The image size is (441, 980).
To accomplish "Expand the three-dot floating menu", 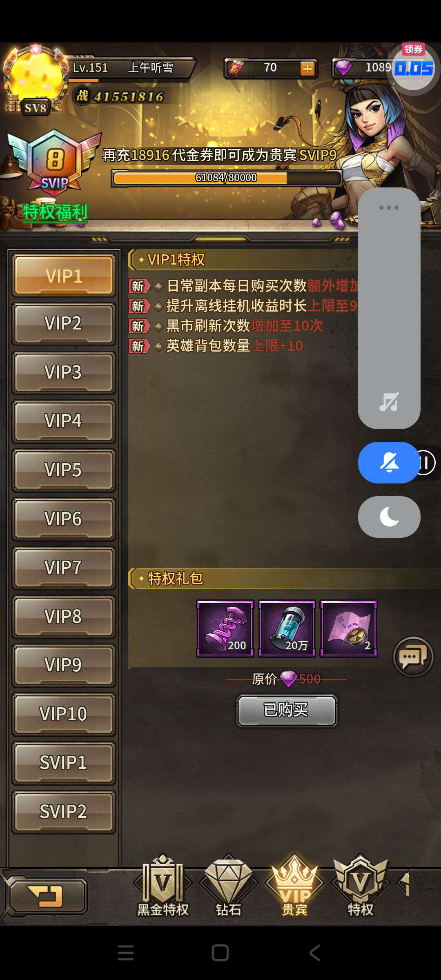I will 389,207.
